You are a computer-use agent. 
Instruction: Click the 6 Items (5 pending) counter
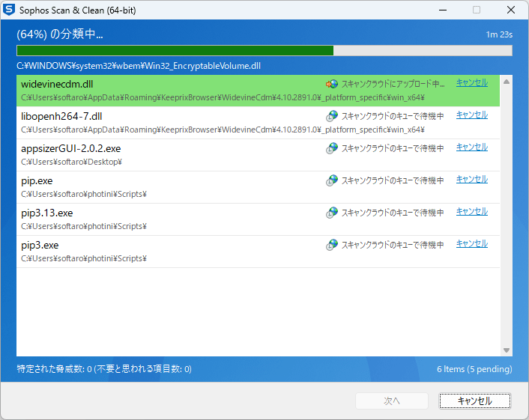pyautogui.click(x=474, y=369)
